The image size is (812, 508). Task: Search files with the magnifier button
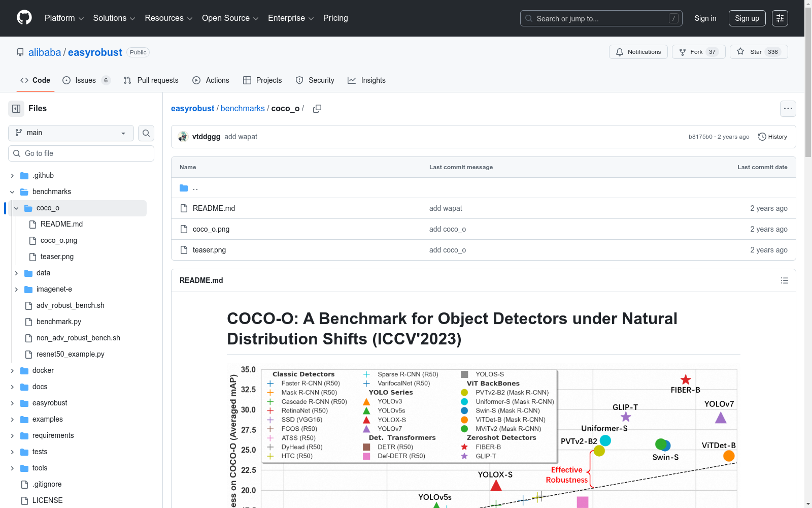click(146, 133)
